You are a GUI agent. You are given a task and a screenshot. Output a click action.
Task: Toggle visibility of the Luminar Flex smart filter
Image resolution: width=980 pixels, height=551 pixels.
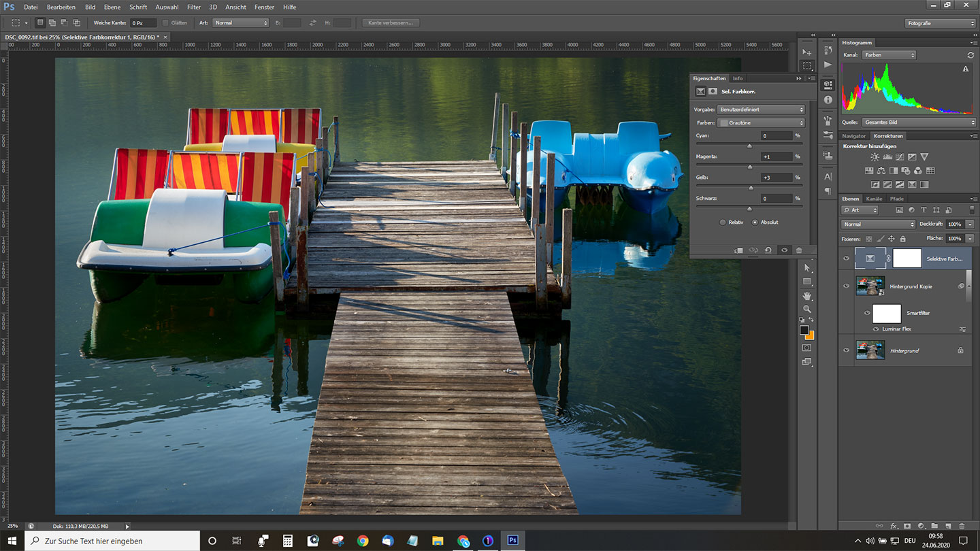point(876,329)
